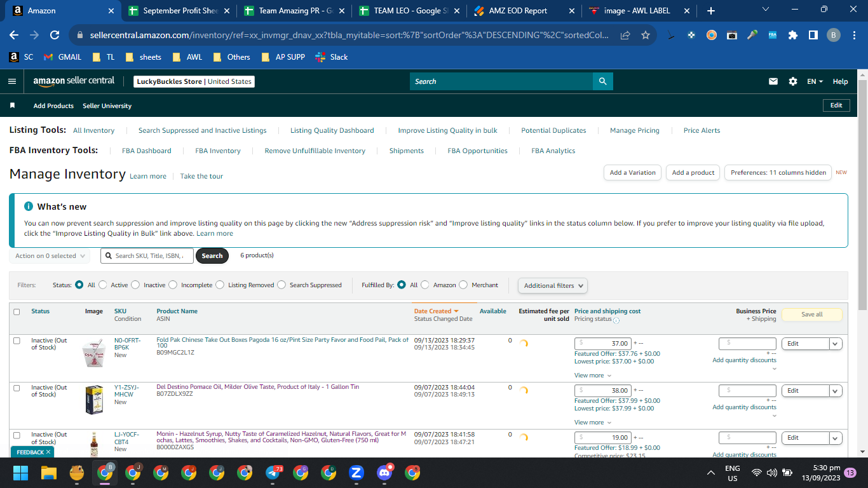Image resolution: width=868 pixels, height=488 pixels.
Task: Open Edit dropdown arrow for Monin Hazelnut Syrup row
Action: (x=836, y=438)
